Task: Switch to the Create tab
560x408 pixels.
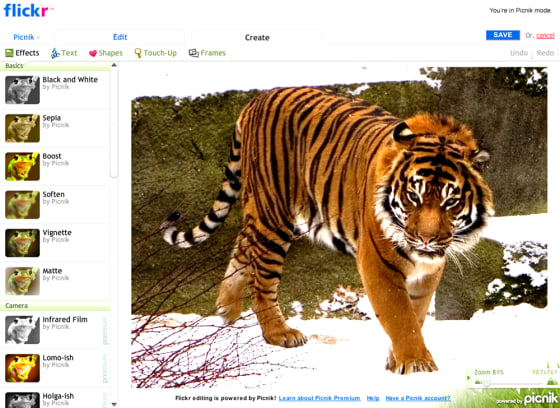Action: (257, 38)
